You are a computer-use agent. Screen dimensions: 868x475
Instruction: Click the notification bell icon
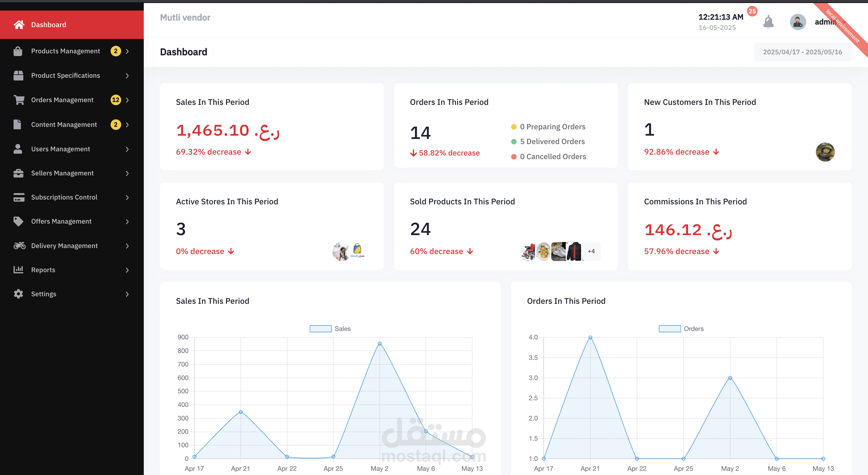(x=768, y=22)
